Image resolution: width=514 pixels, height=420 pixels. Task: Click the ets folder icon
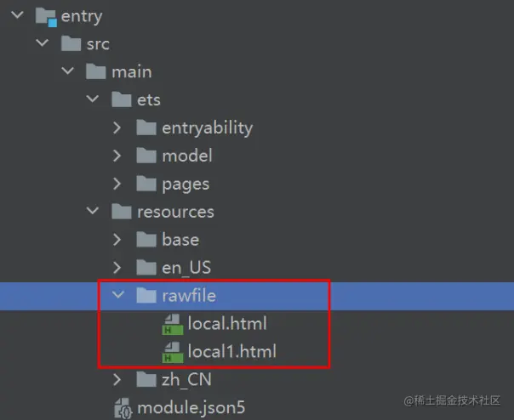(x=122, y=99)
